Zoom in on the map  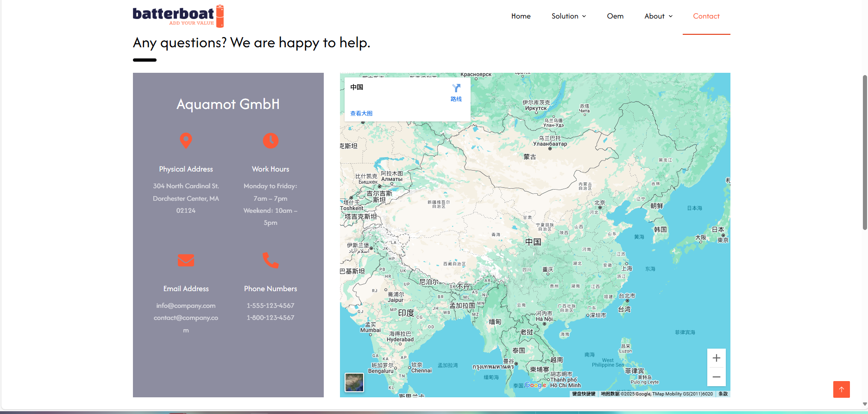[x=716, y=358]
